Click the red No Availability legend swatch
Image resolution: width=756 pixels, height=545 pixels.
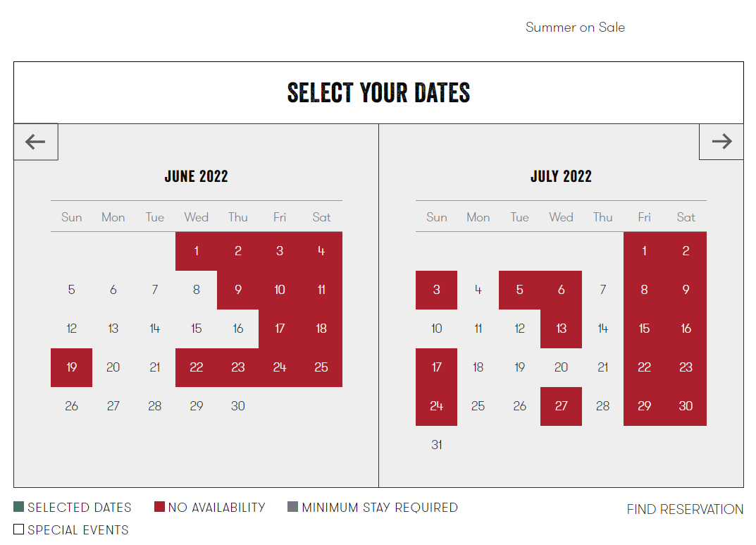(x=160, y=506)
